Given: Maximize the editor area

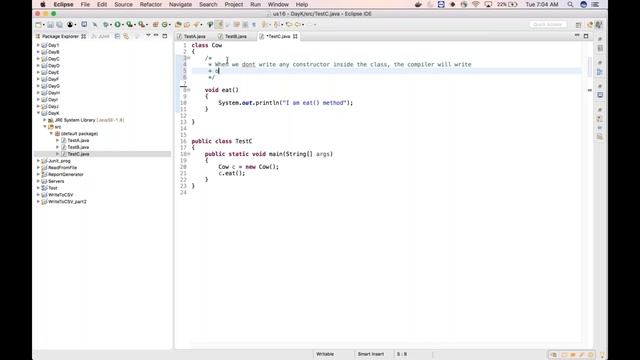Looking at the screenshot, I should coord(586,36).
